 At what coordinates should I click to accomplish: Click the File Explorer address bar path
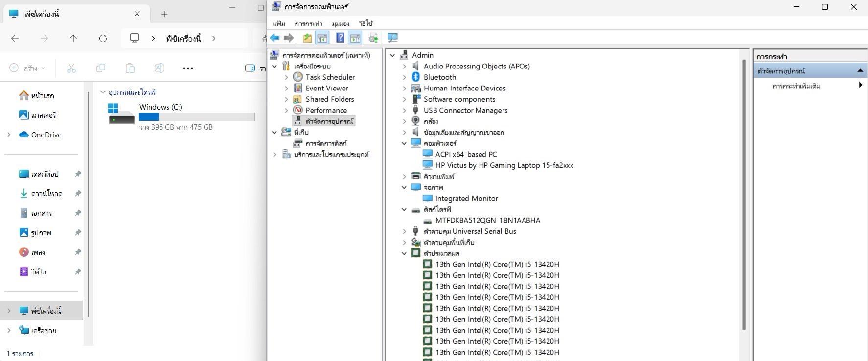click(184, 38)
